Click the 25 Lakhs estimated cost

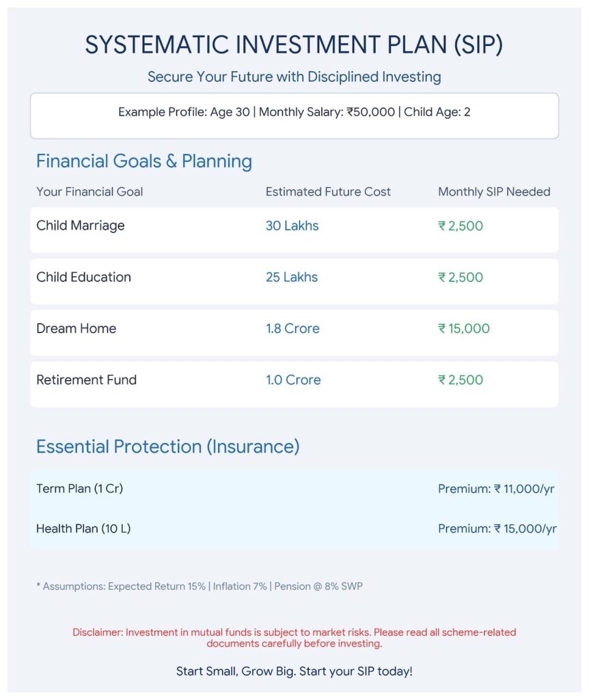pos(292,278)
